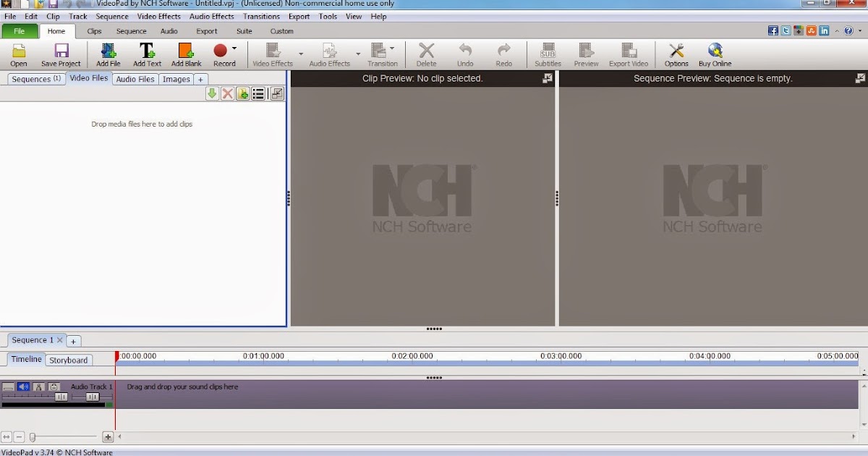The width and height of the screenshot is (868, 456).
Task: Open the Tools menu
Action: click(328, 16)
